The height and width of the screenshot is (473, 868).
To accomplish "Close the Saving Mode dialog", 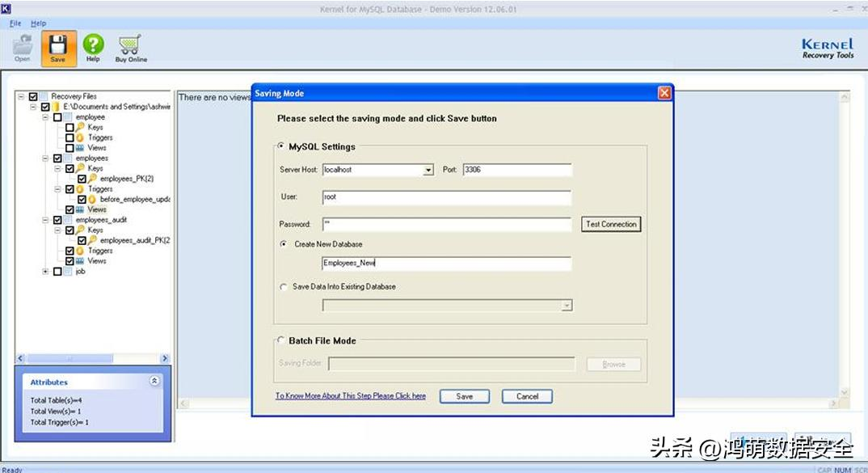I will coord(664,93).
